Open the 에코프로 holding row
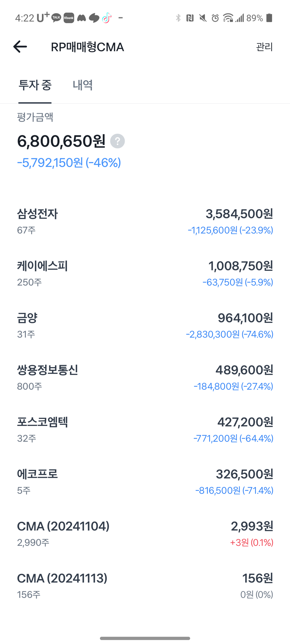 tap(145, 482)
